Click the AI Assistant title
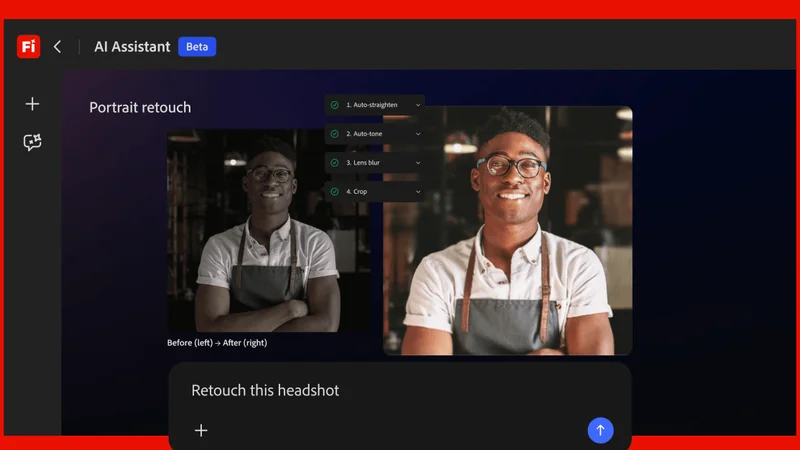 [x=132, y=46]
